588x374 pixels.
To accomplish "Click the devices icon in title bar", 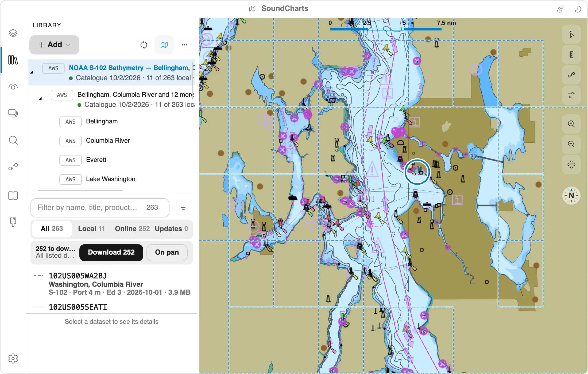I will (560, 9).
